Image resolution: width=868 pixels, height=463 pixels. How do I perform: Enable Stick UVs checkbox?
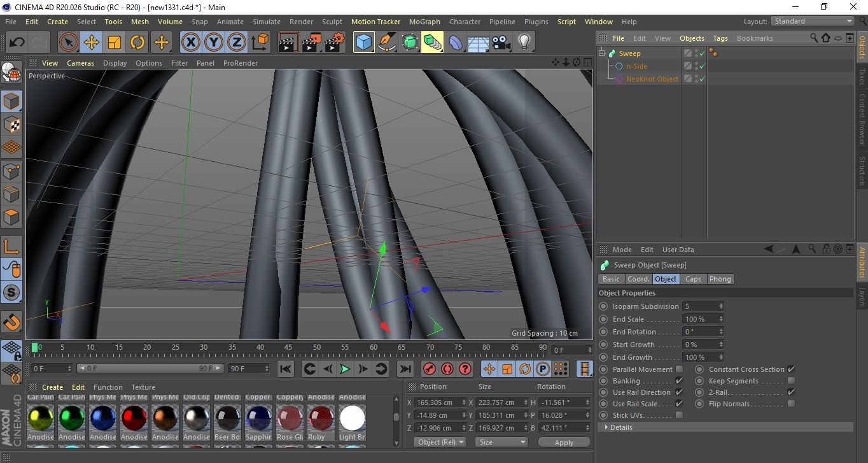click(679, 415)
